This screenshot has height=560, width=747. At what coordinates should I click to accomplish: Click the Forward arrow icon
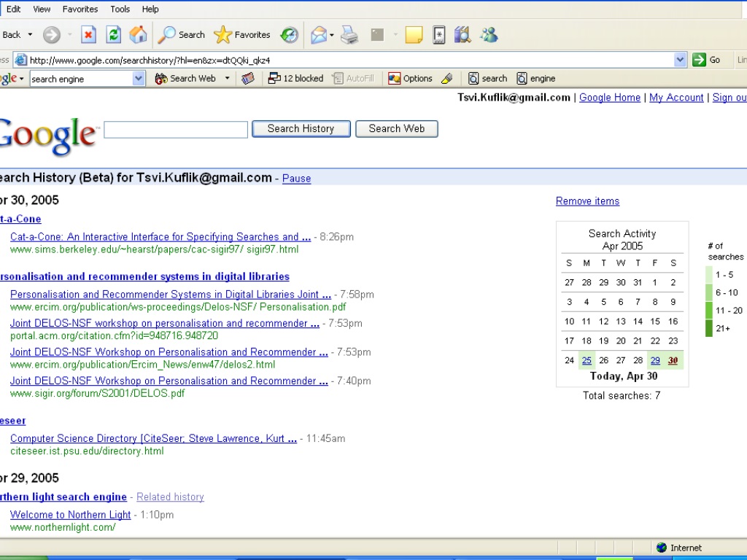[x=52, y=35]
